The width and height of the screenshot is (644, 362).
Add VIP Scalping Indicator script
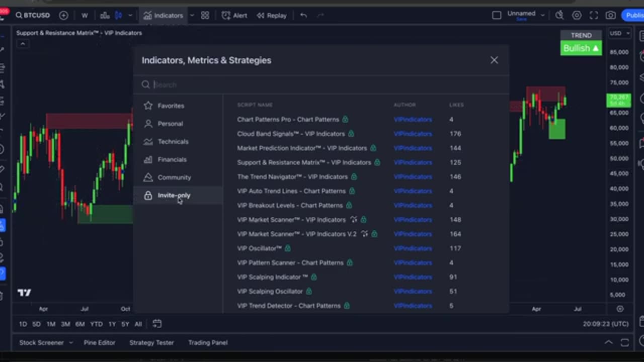[x=272, y=277]
